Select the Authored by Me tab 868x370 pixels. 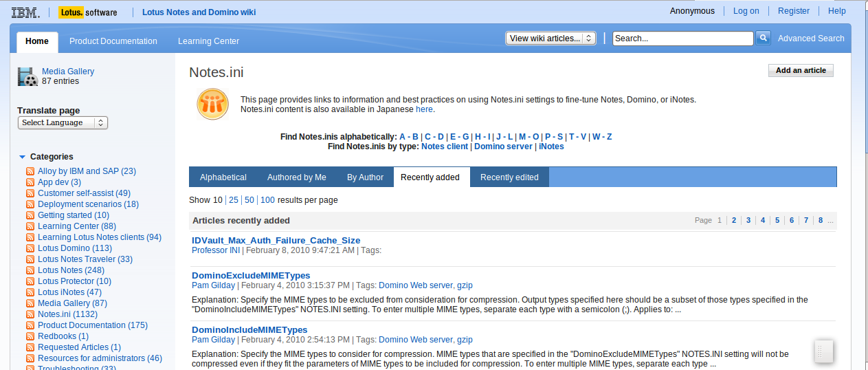point(297,177)
